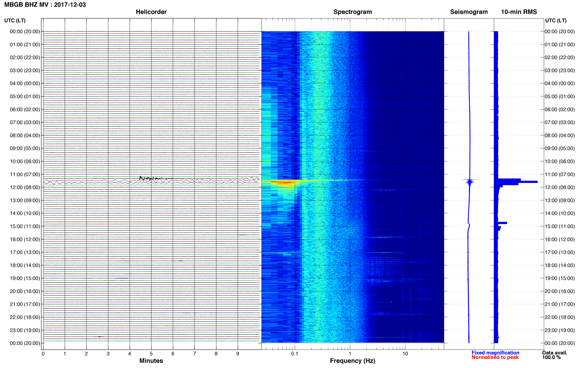The width and height of the screenshot is (588, 368).
Task: Click left time label '19:00 (15:00)'
Action: pos(25,278)
